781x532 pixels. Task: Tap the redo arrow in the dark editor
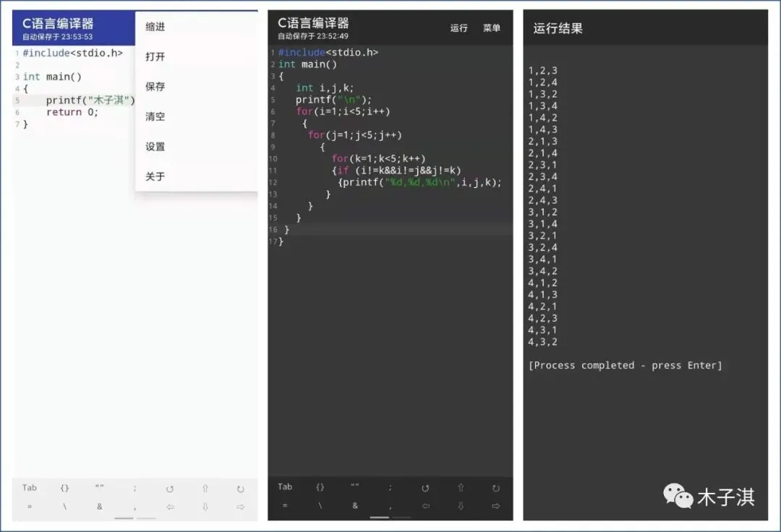click(495, 488)
